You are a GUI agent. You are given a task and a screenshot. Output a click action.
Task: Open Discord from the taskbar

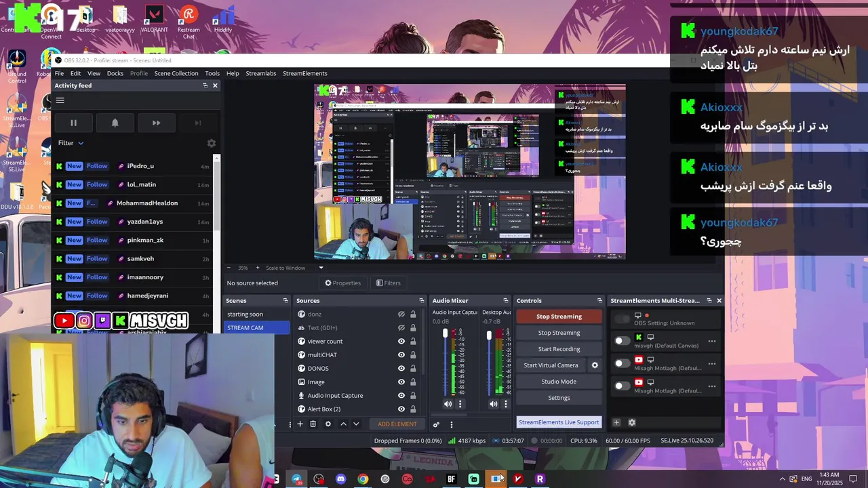pyautogui.click(x=340, y=479)
